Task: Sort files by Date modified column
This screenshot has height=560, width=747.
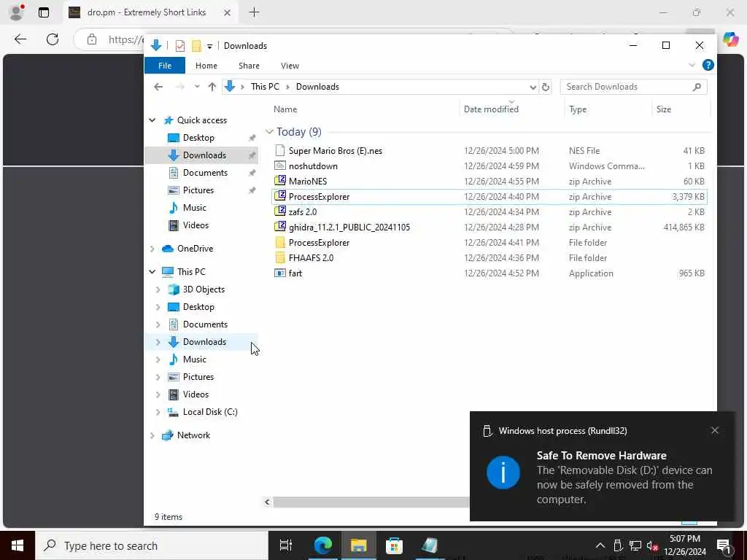Action: click(x=491, y=109)
